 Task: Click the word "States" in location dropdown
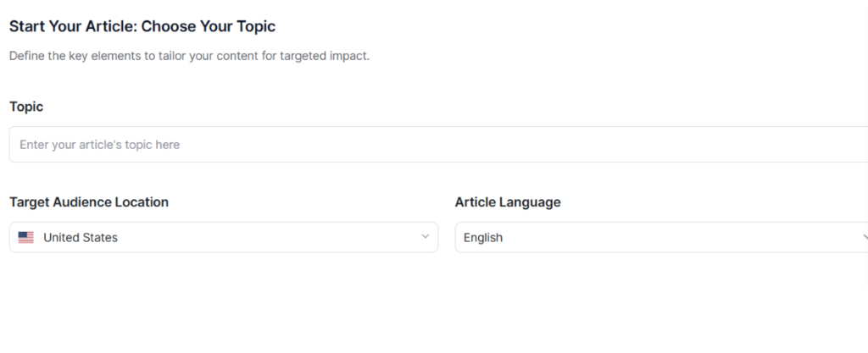point(101,238)
